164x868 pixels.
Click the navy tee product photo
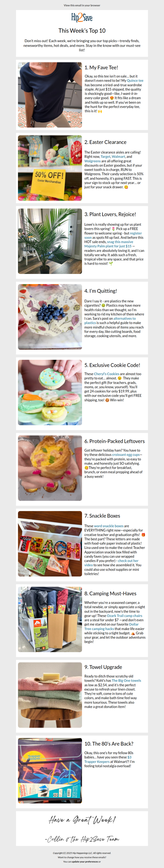pyautogui.click(x=50, y=95)
